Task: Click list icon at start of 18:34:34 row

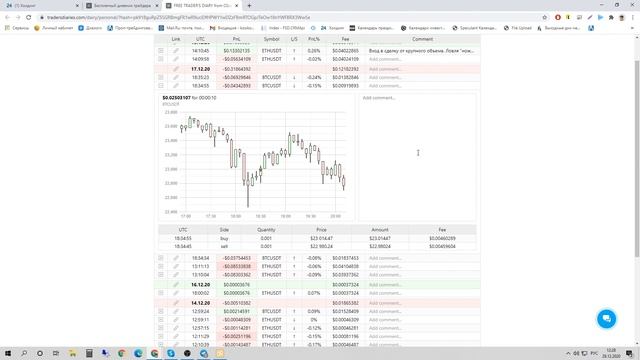Action: pyautogui.click(x=161, y=258)
